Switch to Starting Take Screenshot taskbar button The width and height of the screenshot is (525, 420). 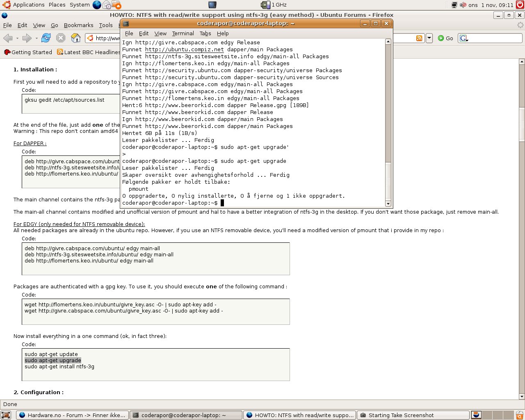point(413,415)
